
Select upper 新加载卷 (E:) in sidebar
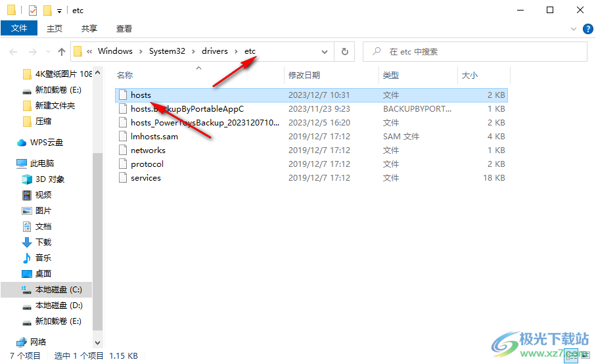click(52, 89)
